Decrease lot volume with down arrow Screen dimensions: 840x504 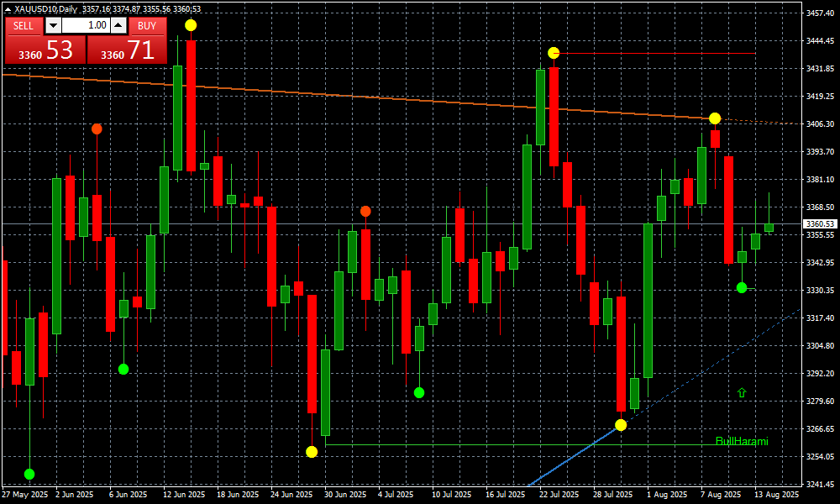click(53, 25)
